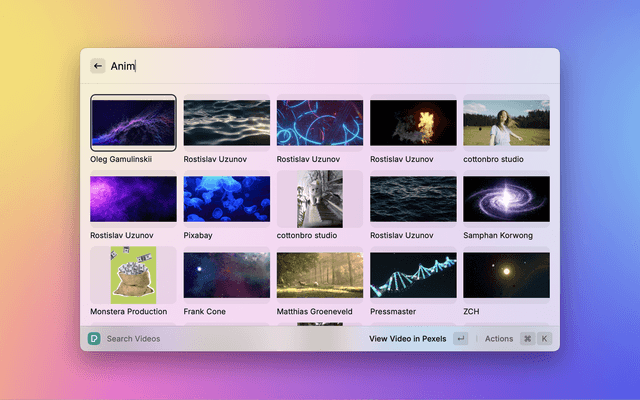Click the ZCH planet video thumbnail
Image resolution: width=640 pixels, height=400 pixels.
506,275
